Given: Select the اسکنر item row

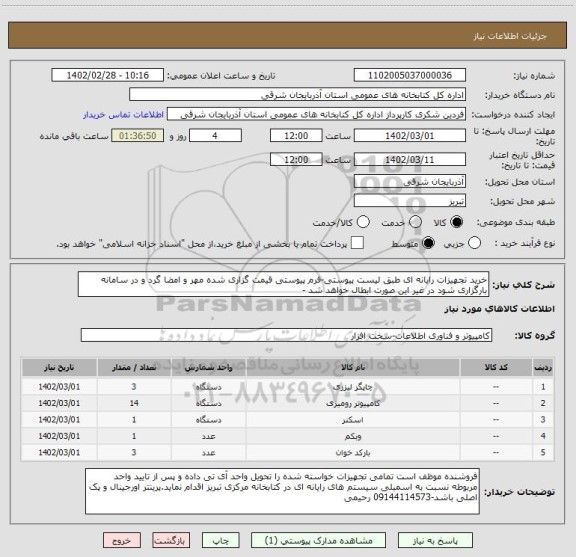Looking at the screenshot, I should [x=288, y=420].
